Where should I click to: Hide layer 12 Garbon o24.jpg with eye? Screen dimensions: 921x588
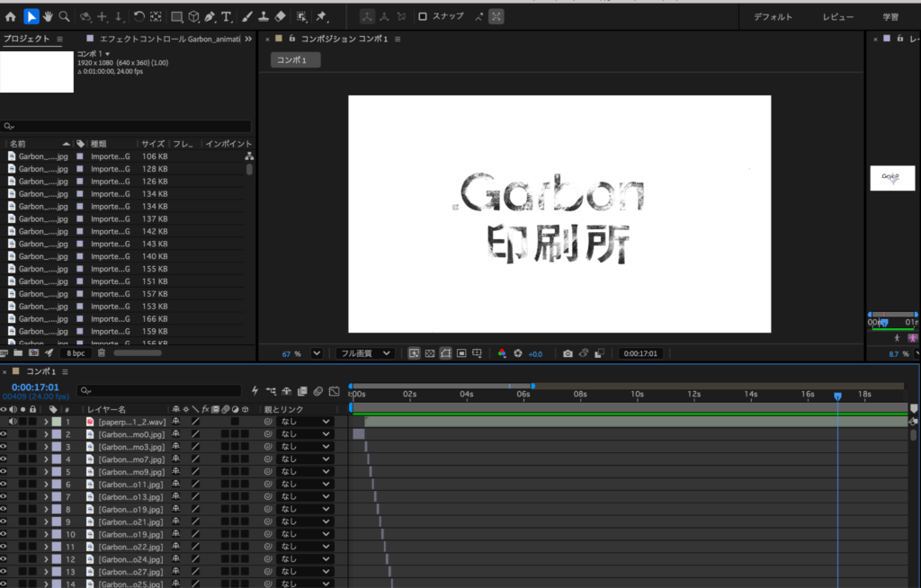tap(4, 559)
